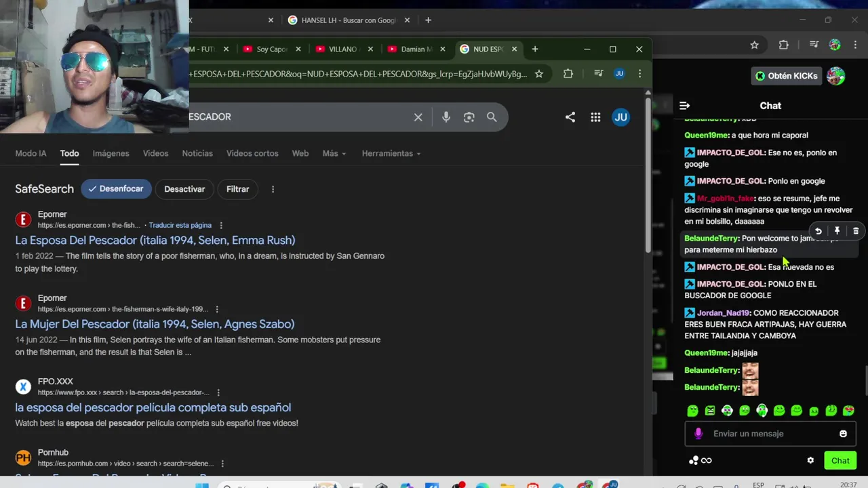
Task: Switch to the Videos results tab
Action: [x=155, y=153]
